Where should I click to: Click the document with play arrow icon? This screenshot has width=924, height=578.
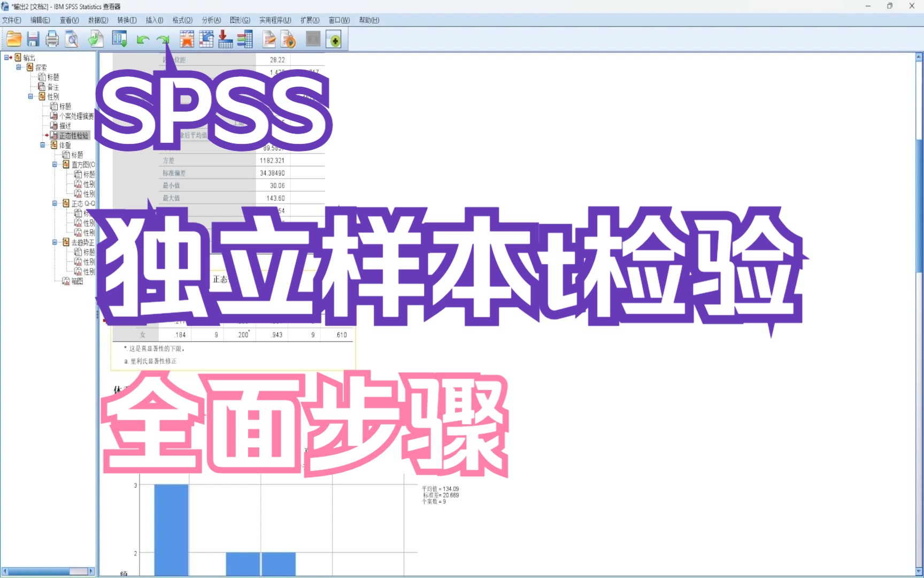[x=289, y=39]
